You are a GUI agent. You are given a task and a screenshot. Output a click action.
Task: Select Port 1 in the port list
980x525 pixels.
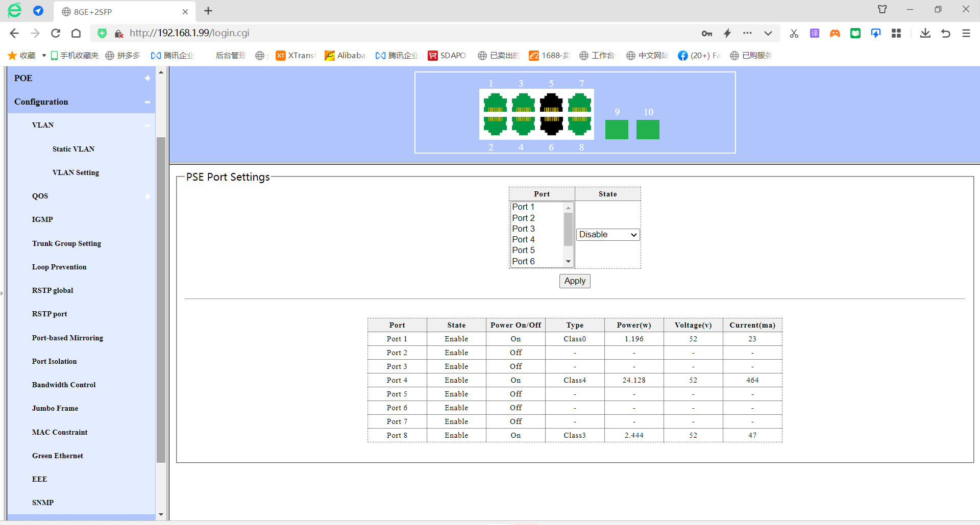tap(536, 207)
